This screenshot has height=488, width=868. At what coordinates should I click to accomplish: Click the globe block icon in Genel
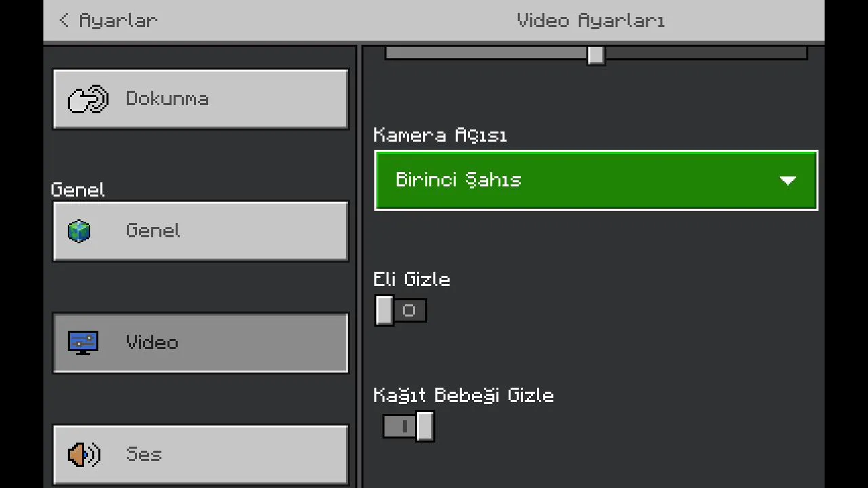coord(79,231)
